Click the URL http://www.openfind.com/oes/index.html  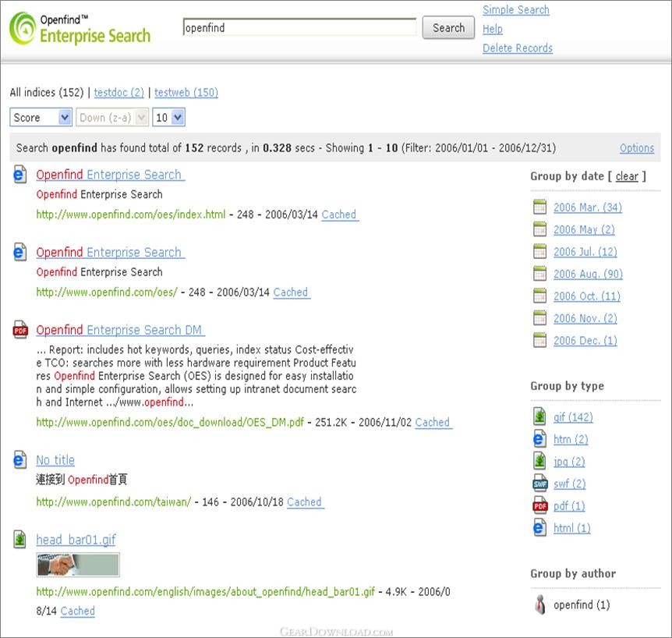[131, 214]
